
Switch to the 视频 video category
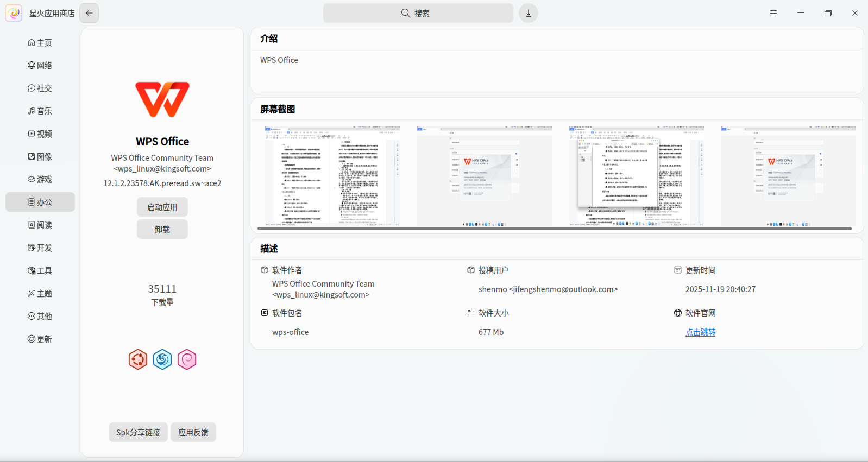pyautogui.click(x=40, y=134)
